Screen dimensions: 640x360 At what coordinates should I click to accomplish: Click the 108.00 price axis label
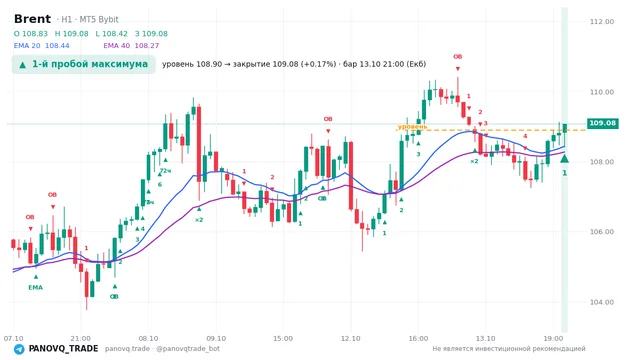[602, 162]
